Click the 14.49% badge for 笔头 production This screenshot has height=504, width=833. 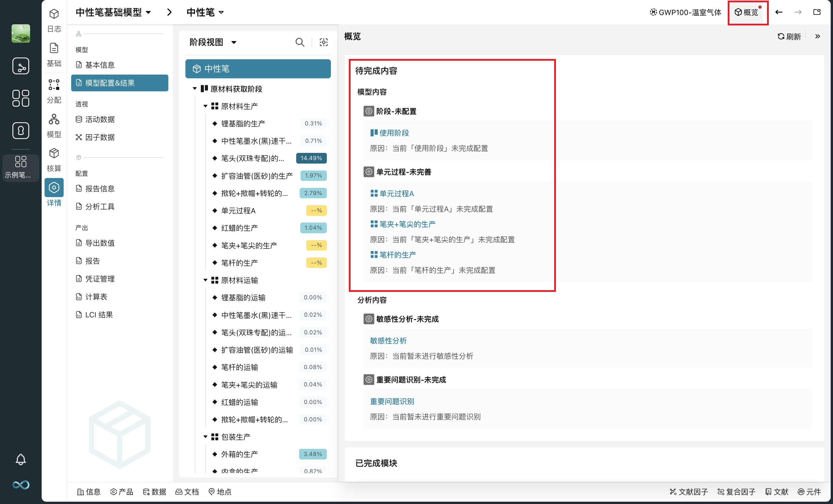(311, 158)
